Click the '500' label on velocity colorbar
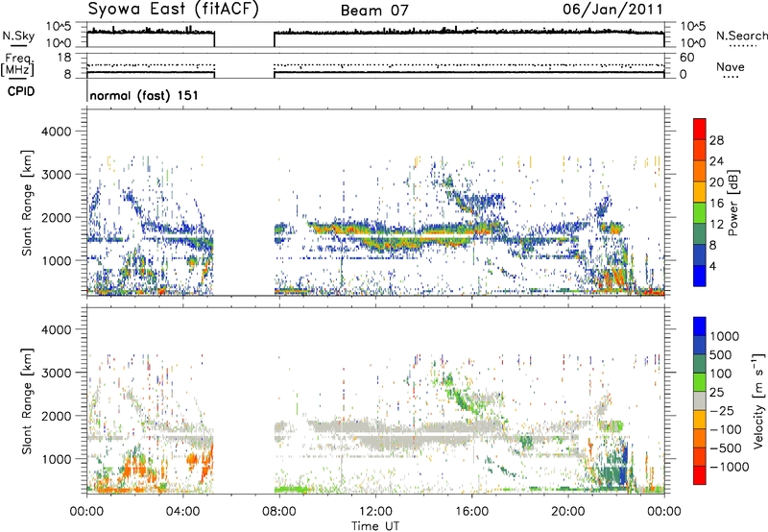Image resolution: width=768 pixels, height=532 pixels. click(x=721, y=354)
